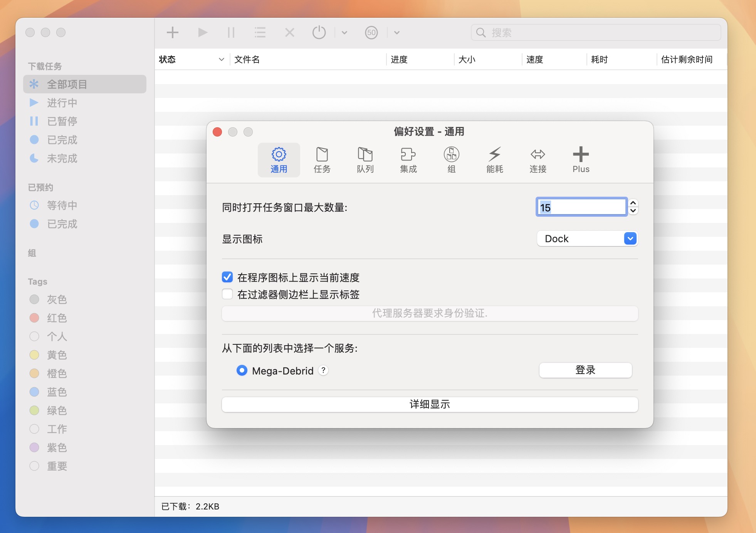The image size is (756, 533).
Task: Open the 连接 settings pane
Action: 538,160
